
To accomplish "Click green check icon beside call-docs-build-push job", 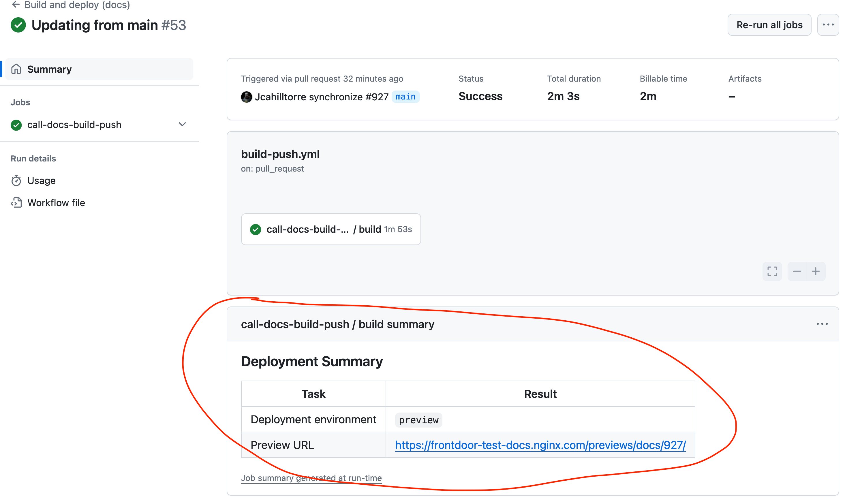I will pos(16,125).
